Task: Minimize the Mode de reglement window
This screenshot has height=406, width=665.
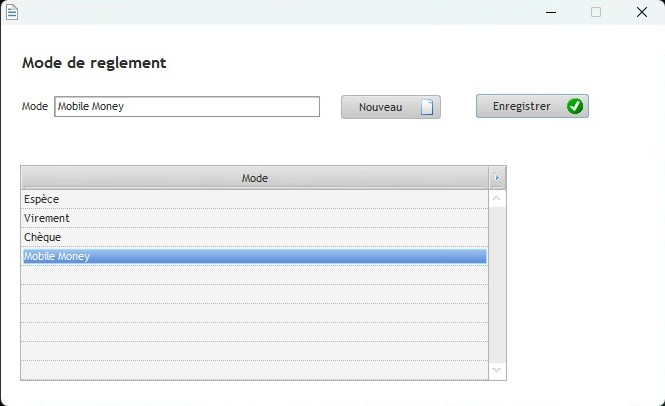Action: pyautogui.click(x=551, y=12)
